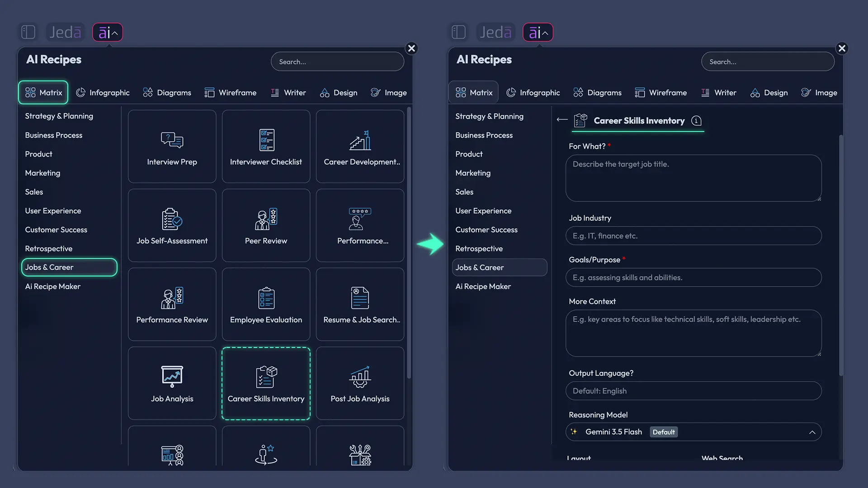Focus the For What target job title field

(693, 178)
